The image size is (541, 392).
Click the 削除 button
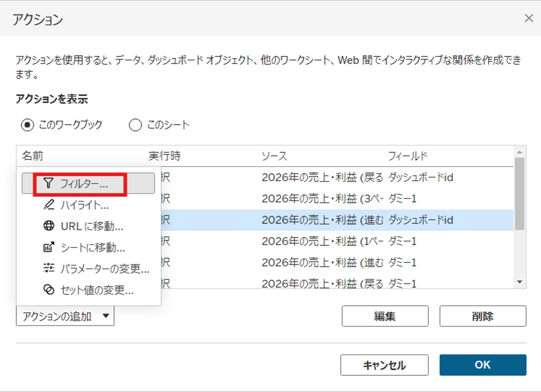point(483,316)
